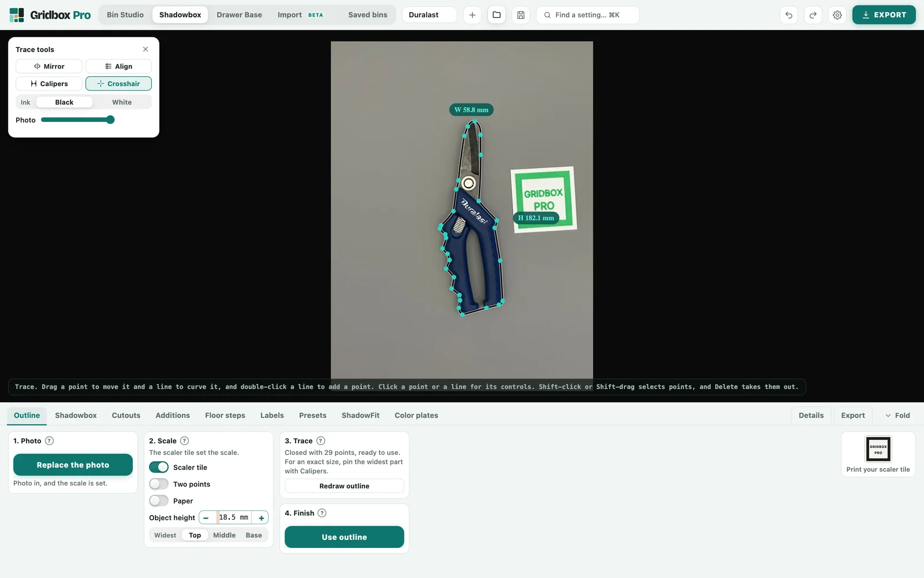Click the EXPORT button
Viewport: 924px width, 578px height.
pyautogui.click(x=884, y=15)
